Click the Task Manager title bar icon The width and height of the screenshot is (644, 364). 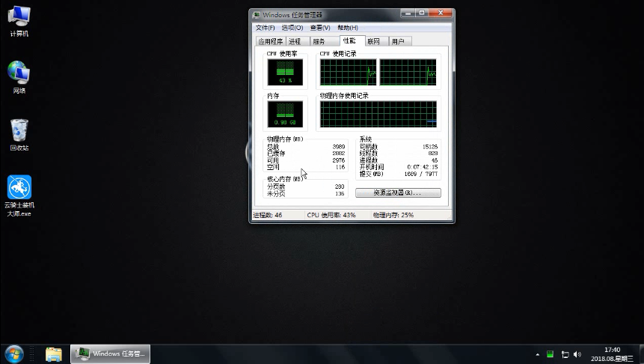click(x=257, y=15)
